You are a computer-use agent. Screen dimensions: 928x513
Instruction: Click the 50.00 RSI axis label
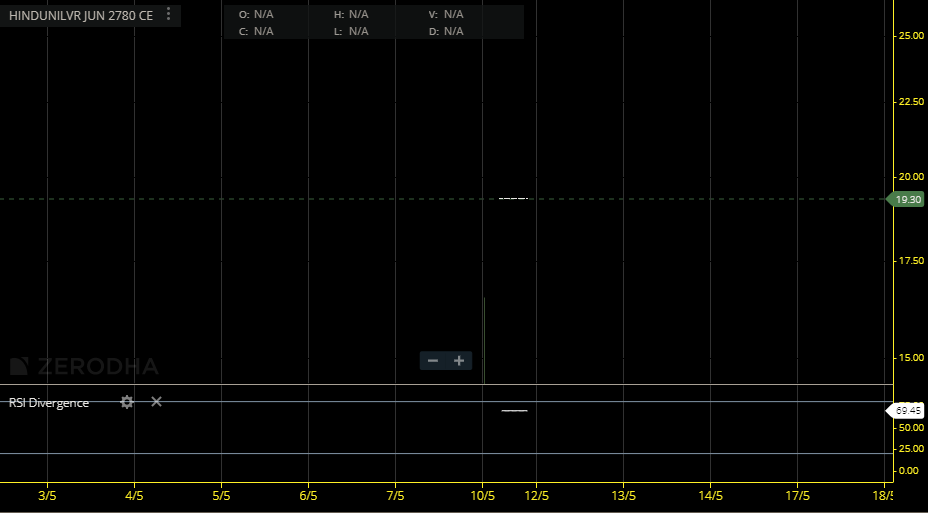(911, 427)
